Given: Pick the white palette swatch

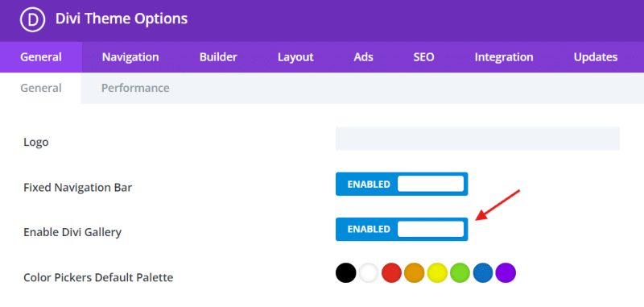Looking at the screenshot, I should [369, 273].
